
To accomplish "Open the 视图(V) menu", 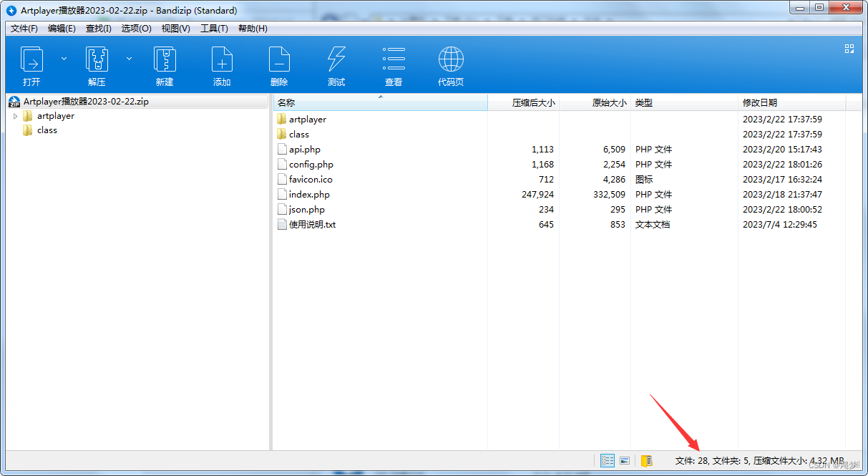I will point(175,29).
